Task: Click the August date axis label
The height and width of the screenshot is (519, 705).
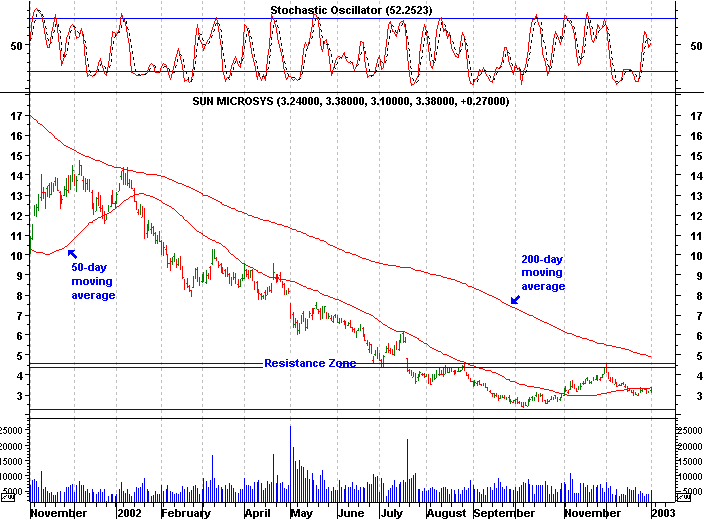Action: click(x=446, y=513)
